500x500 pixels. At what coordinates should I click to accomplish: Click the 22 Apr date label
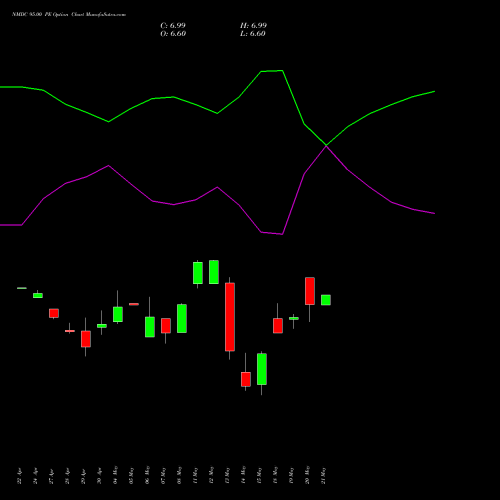19,476
